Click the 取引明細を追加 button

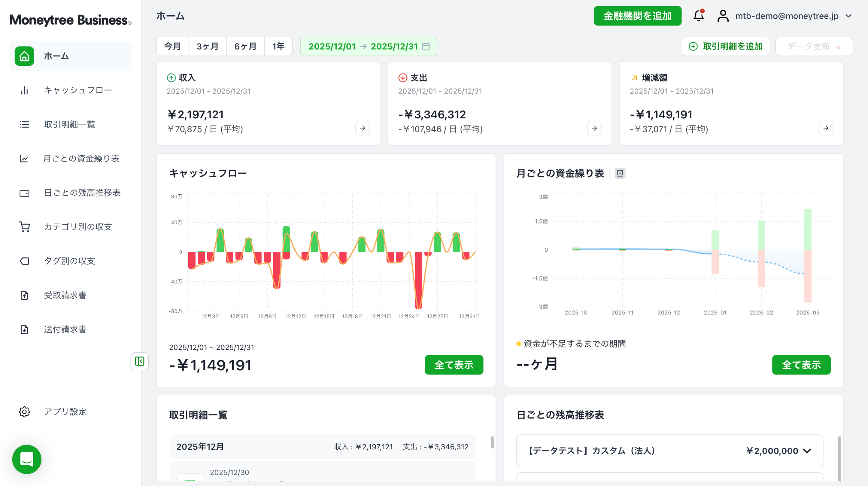tap(725, 46)
